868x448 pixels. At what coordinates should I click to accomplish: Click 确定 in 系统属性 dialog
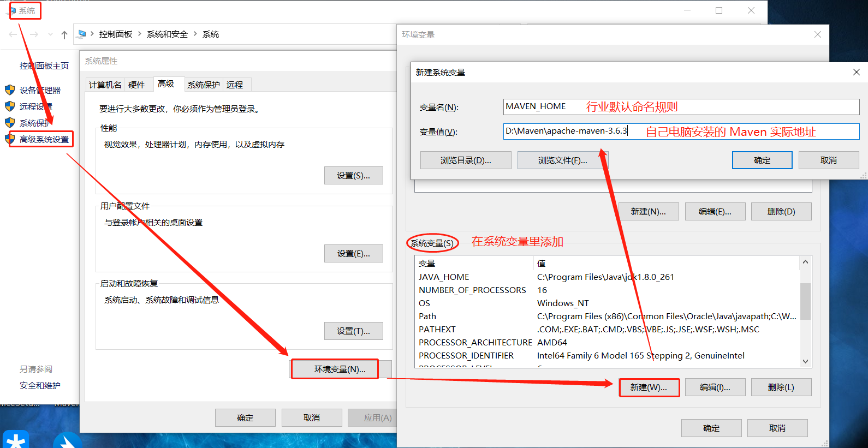[x=245, y=417]
